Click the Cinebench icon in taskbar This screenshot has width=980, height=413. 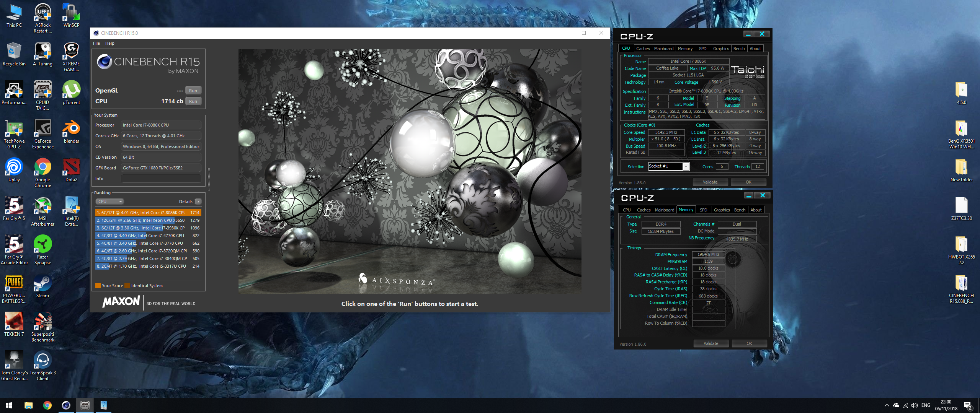pyautogui.click(x=66, y=405)
